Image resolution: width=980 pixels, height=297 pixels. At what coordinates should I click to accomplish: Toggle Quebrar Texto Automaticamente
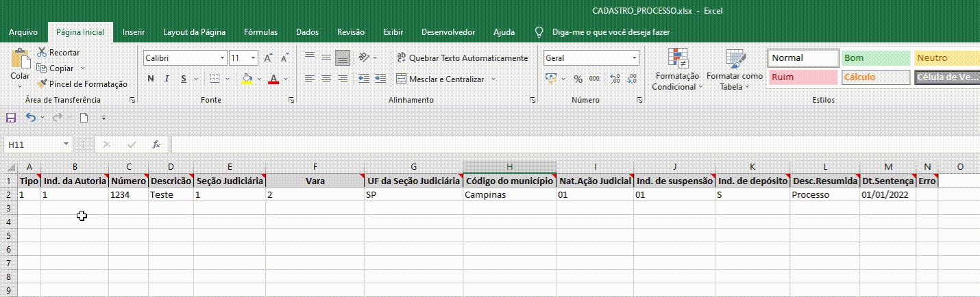463,58
